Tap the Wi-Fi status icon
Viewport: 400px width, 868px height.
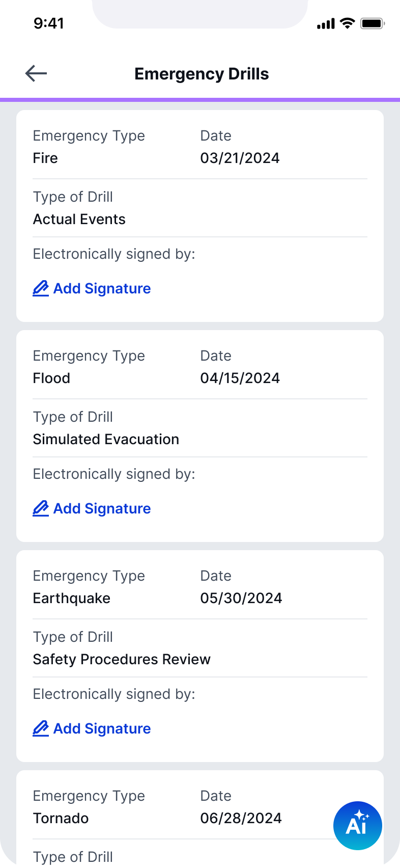[x=348, y=23]
